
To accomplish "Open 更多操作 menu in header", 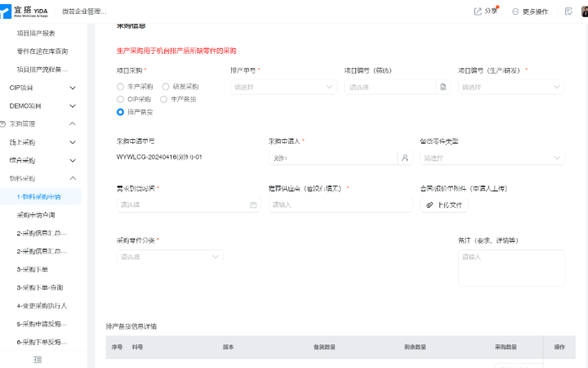I will coord(530,11).
